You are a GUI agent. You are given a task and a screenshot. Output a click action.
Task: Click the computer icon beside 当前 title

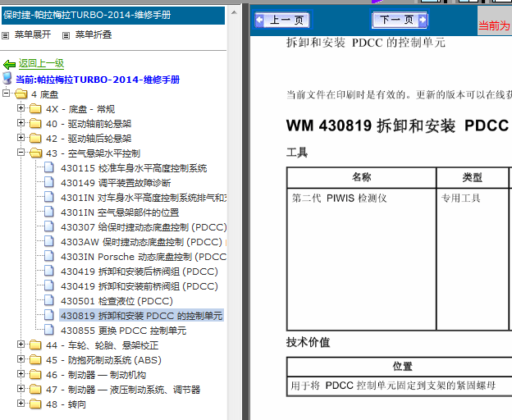(7, 78)
